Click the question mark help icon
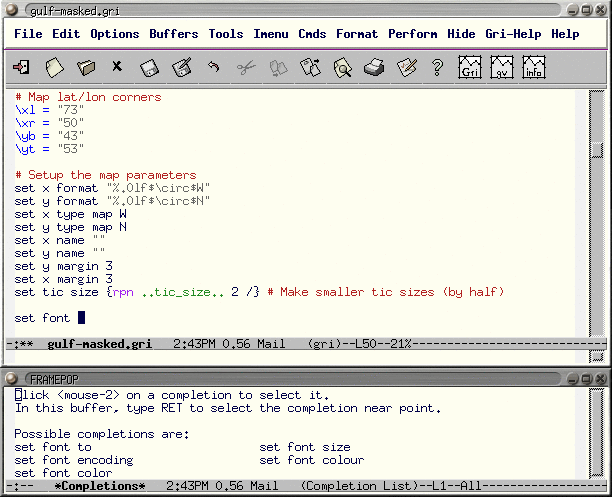This screenshot has width=612, height=497. tap(438, 67)
